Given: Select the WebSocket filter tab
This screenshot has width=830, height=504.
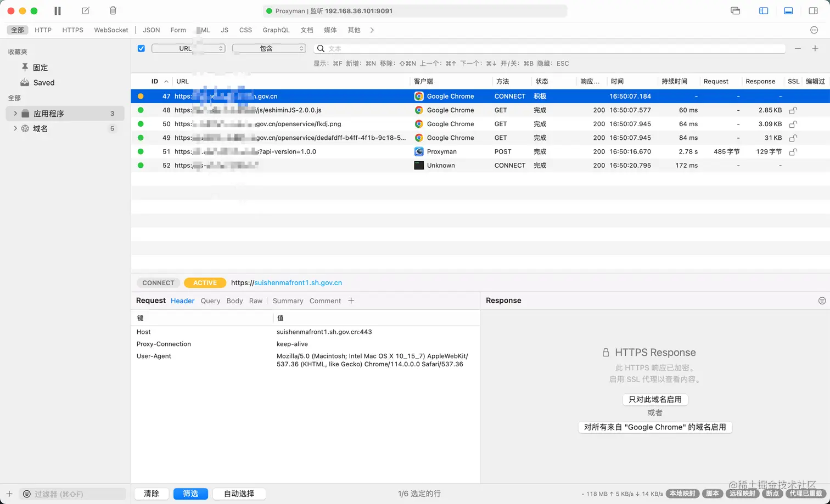Looking at the screenshot, I should (111, 30).
